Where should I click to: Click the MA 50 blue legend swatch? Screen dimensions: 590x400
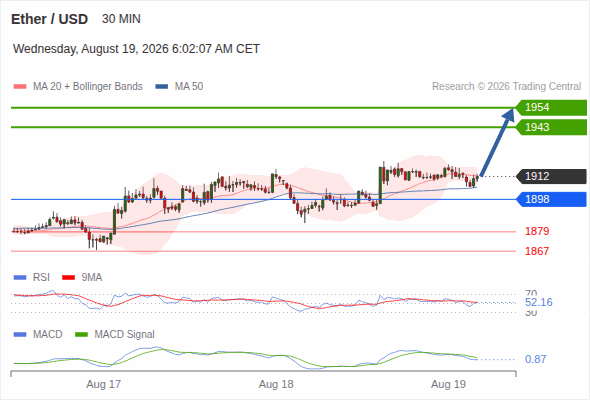coord(161,87)
